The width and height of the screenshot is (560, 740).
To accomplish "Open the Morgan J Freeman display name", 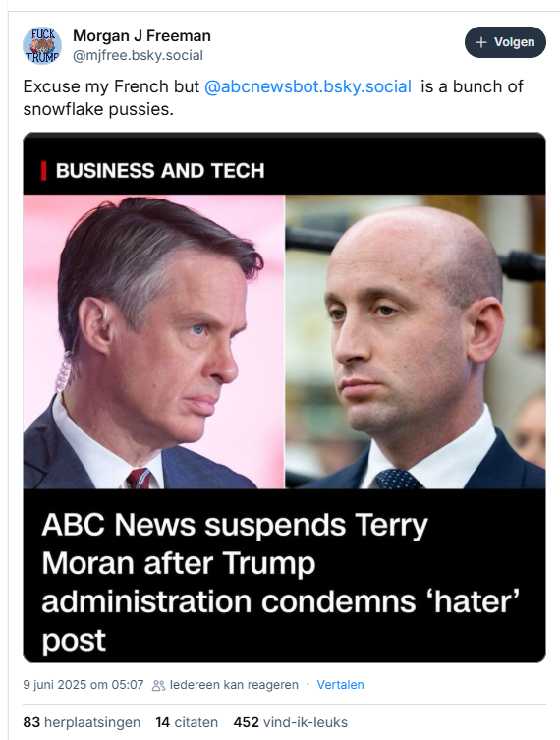I will point(141,35).
